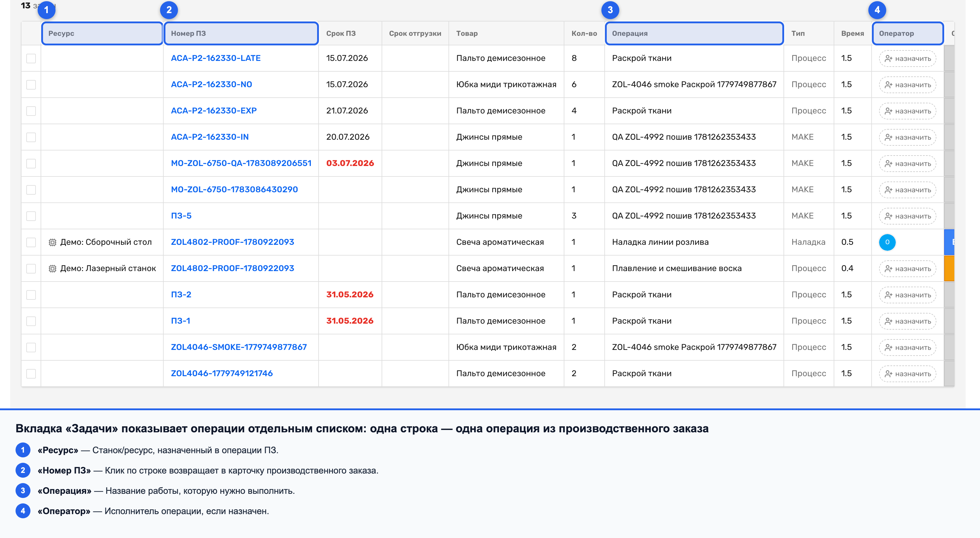Assign operator for ACA-P2-162330-LATE task
The width and height of the screenshot is (980, 538).
pos(907,59)
